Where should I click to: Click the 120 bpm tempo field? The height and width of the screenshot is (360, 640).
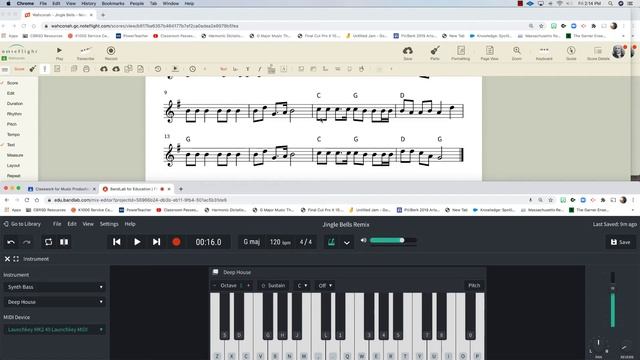280,242
